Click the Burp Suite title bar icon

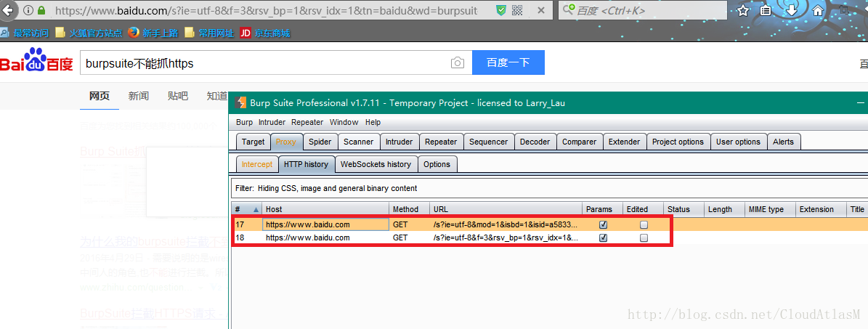(x=240, y=102)
